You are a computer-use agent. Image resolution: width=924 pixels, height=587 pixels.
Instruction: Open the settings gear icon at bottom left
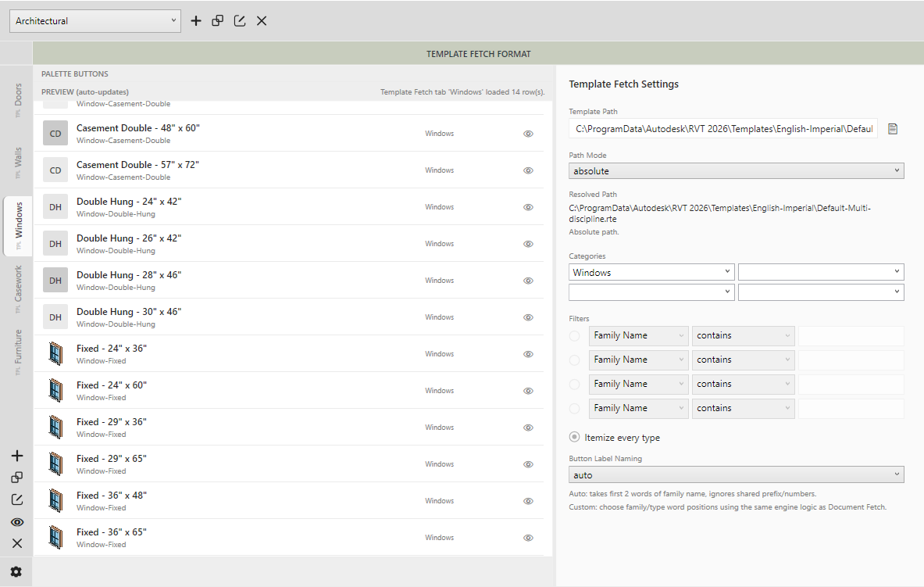(16, 571)
